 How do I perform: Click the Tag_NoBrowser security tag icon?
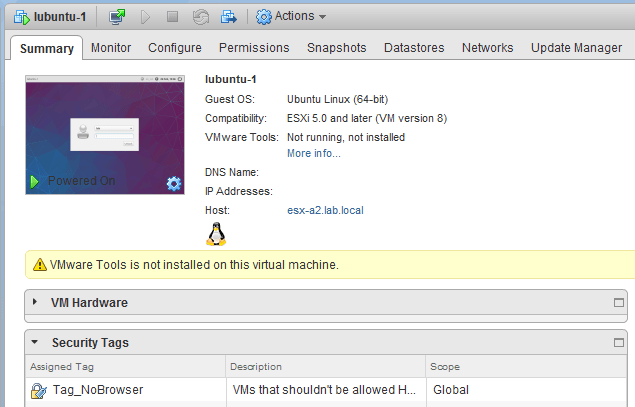tap(38, 390)
